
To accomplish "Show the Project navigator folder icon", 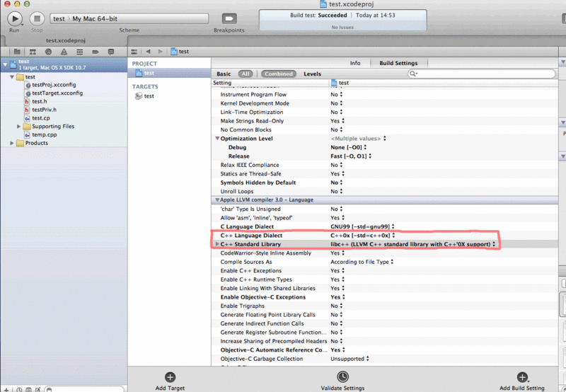I will tap(16, 52).
